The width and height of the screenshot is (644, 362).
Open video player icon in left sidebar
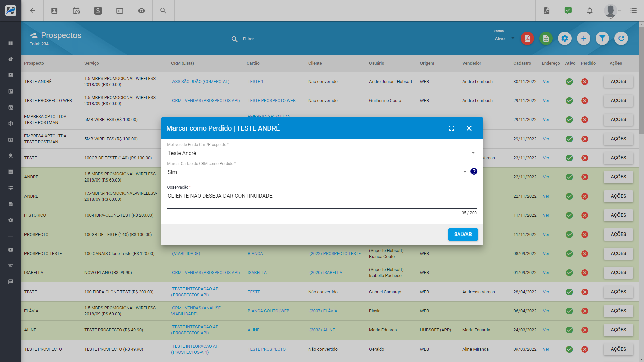pyautogui.click(x=11, y=250)
